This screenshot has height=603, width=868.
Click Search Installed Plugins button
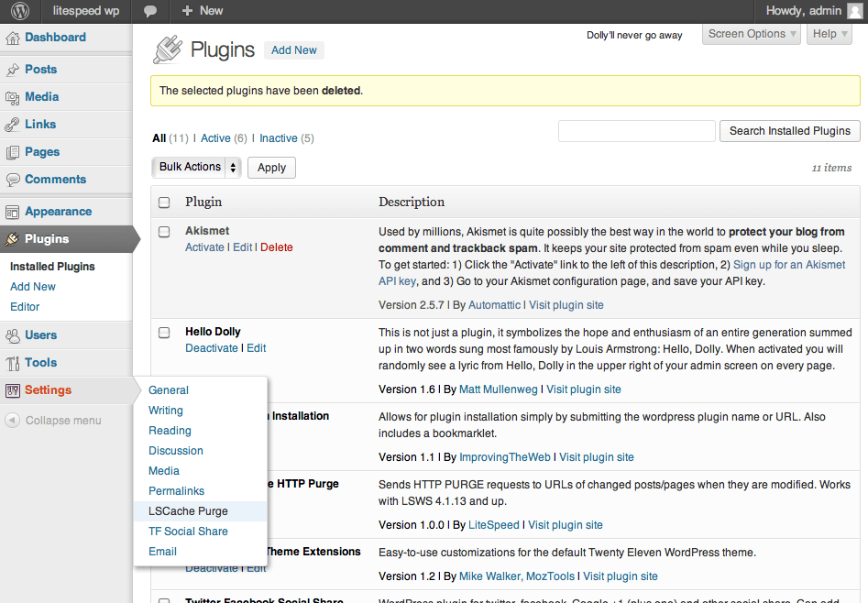point(790,131)
